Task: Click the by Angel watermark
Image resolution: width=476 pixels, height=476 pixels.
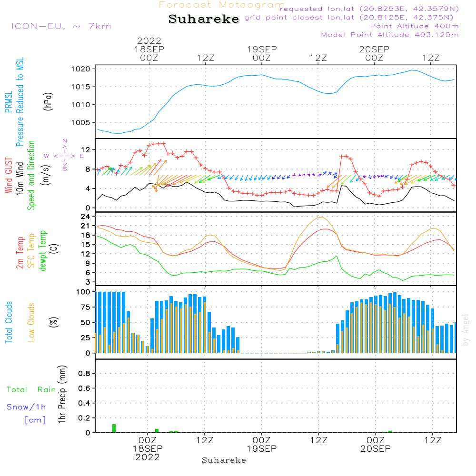Action: pos(466,329)
